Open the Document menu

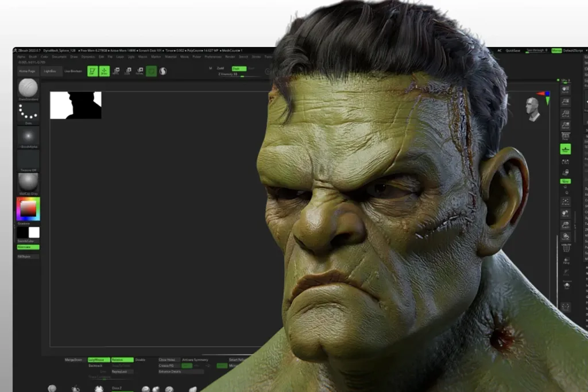tap(59, 57)
